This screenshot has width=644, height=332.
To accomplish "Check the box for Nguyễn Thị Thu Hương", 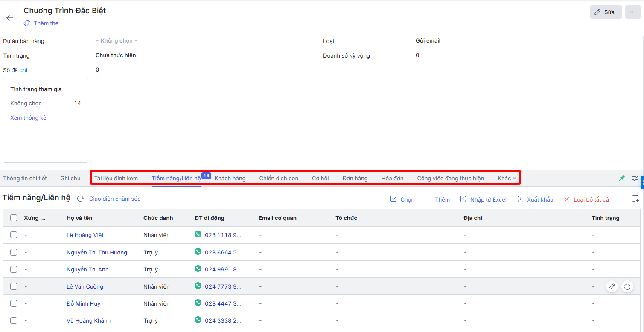I will pos(14,252).
